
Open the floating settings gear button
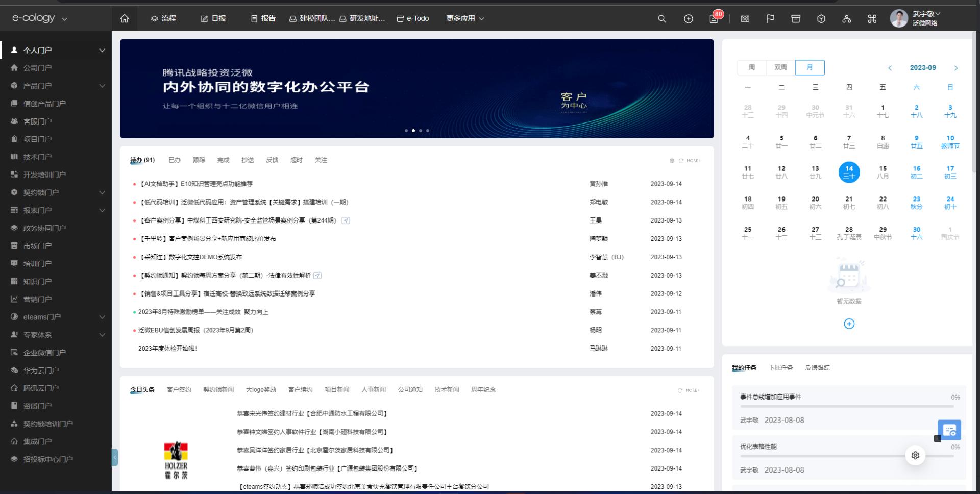915,455
